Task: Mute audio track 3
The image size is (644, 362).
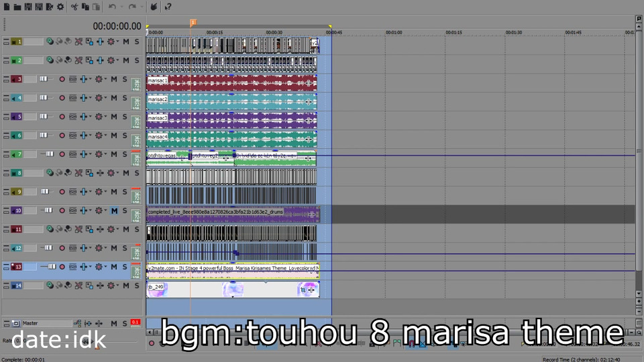Action: [114, 79]
